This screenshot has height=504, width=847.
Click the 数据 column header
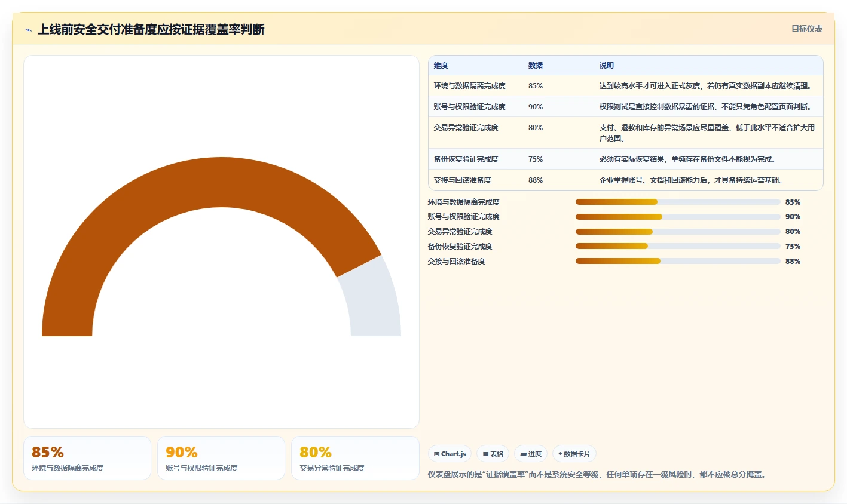pos(536,66)
